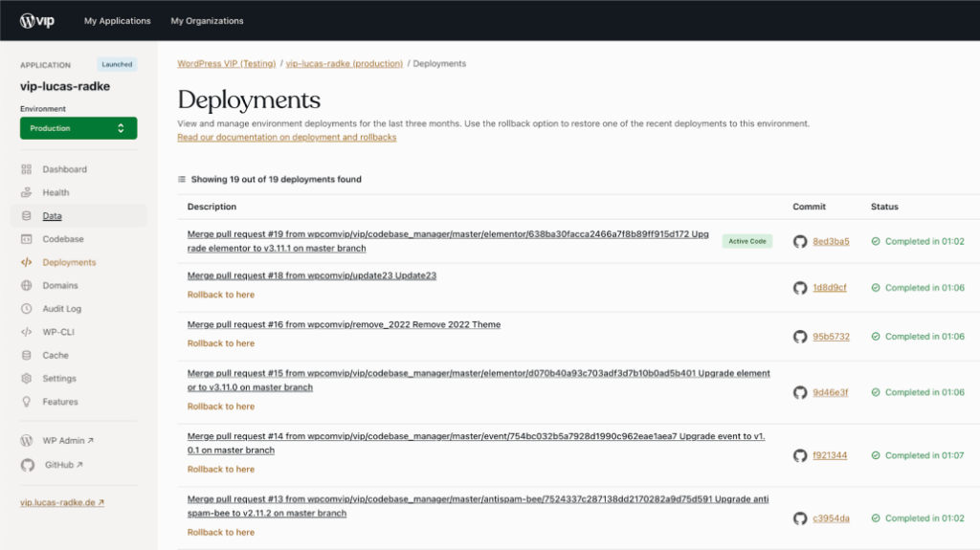Click completed check icon for commit c3954da
The image size is (980, 550).
click(x=876, y=518)
